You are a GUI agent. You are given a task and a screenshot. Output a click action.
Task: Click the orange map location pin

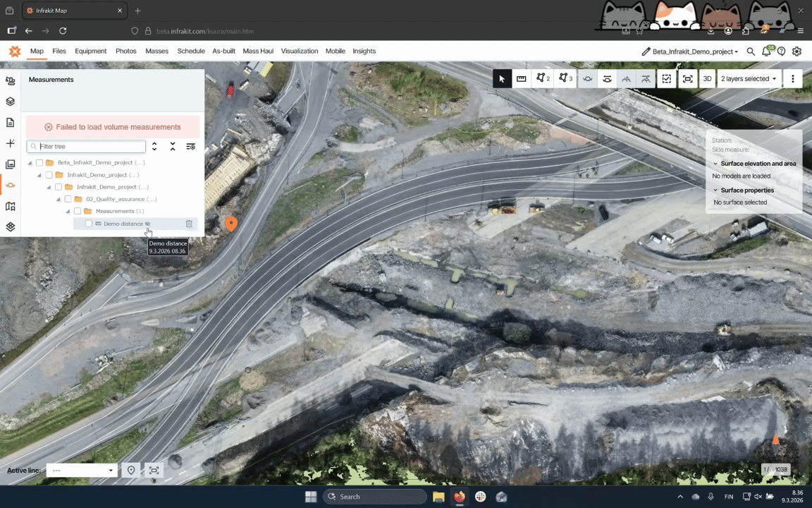point(230,224)
